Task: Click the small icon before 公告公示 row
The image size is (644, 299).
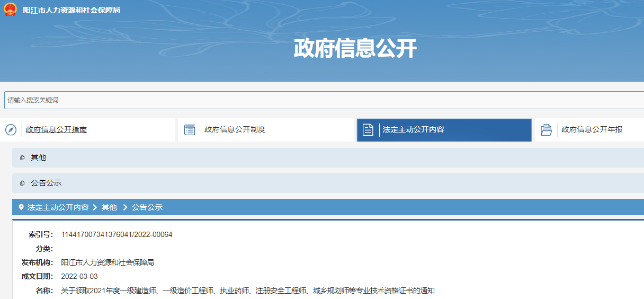Action: pos(22,183)
